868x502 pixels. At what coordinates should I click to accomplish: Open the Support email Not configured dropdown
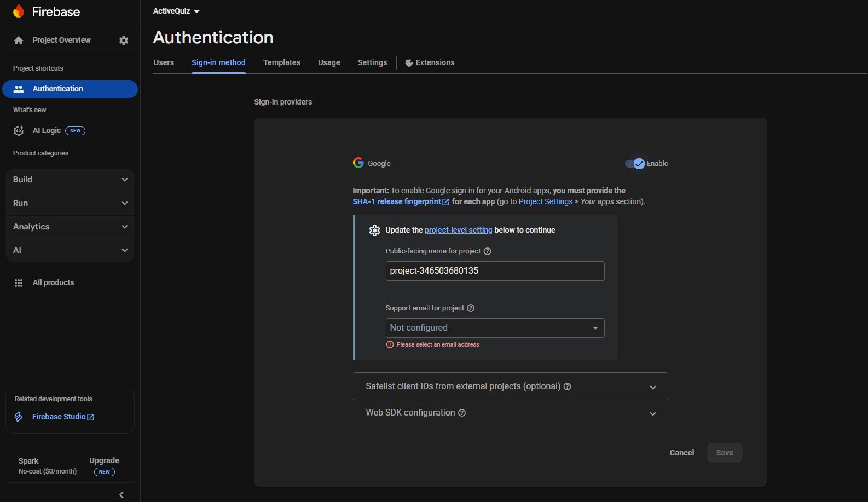[x=495, y=328]
